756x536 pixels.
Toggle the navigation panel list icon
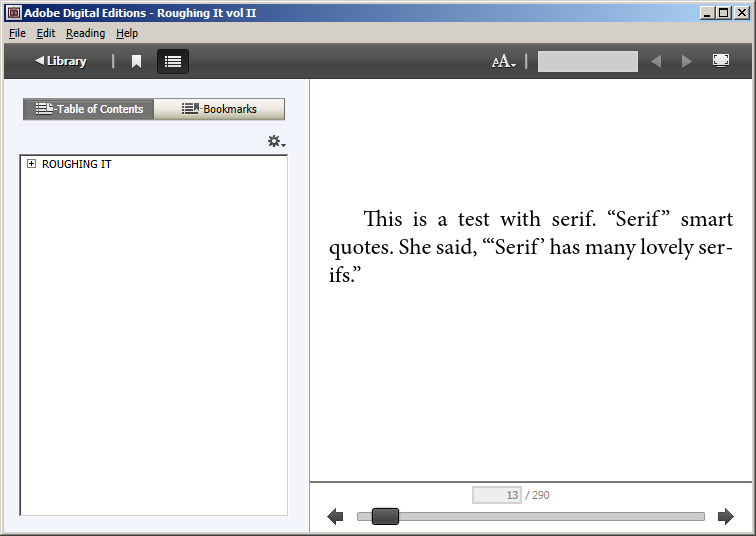pyautogui.click(x=173, y=61)
